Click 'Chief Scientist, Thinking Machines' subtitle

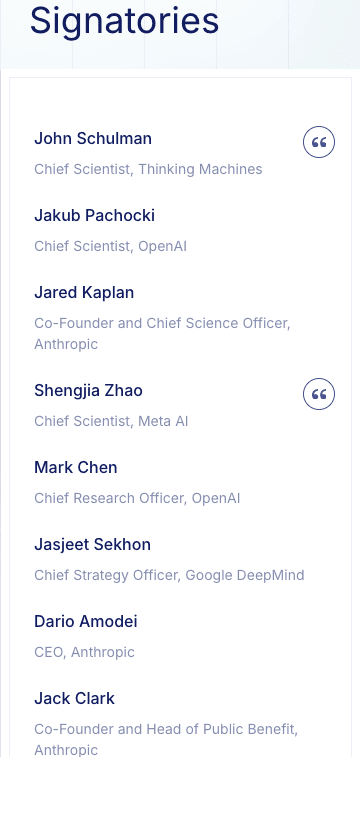pyautogui.click(x=148, y=169)
